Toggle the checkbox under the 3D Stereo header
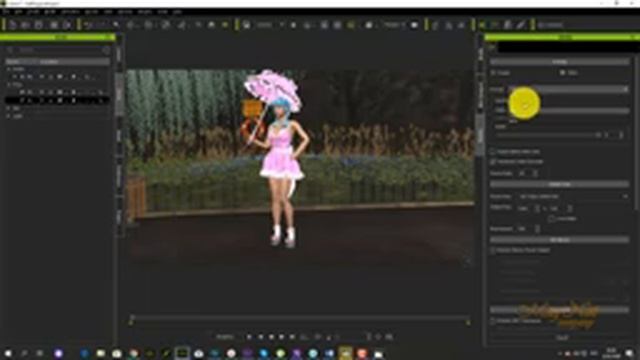This screenshot has height=360, width=640. coord(493,250)
